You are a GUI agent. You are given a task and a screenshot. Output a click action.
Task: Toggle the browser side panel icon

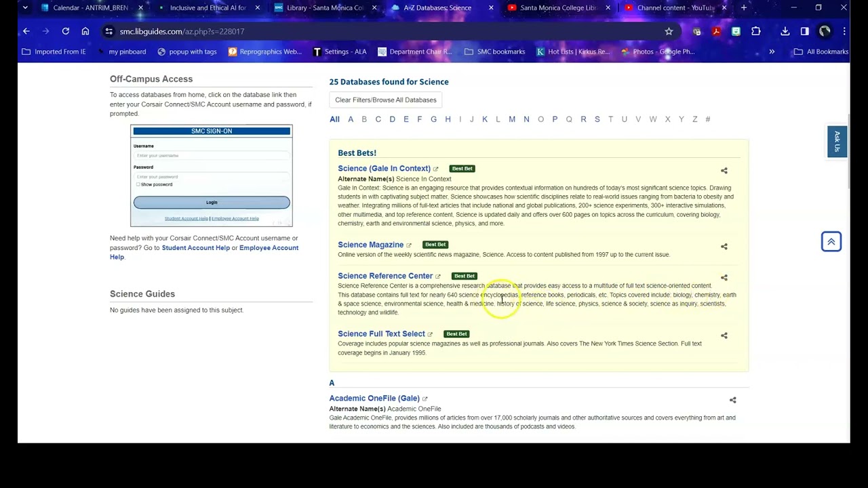804,31
